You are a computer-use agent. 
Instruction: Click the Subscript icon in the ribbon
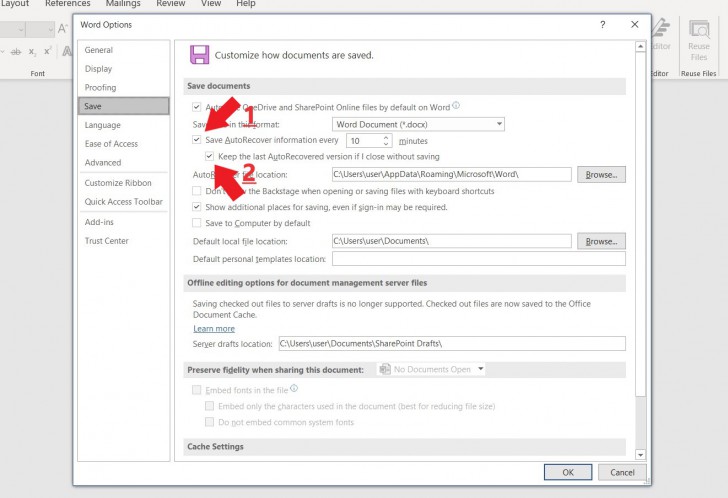pos(32,52)
